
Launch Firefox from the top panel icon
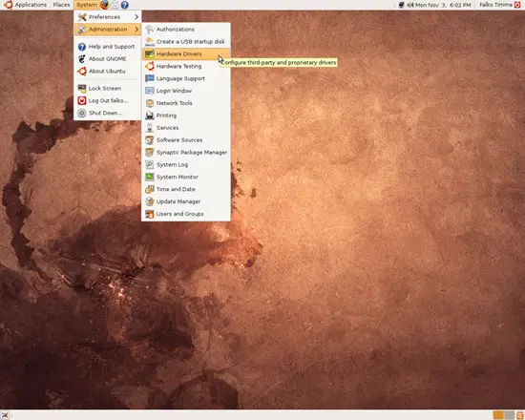point(105,5)
